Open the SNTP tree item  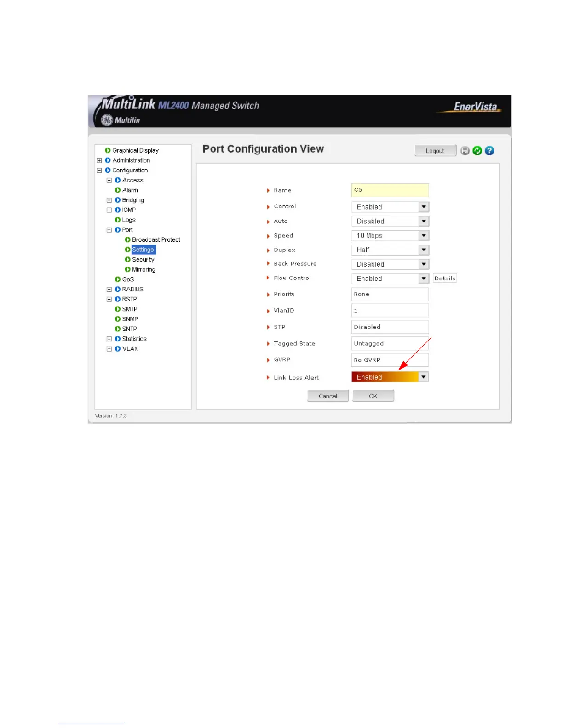(129, 329)
